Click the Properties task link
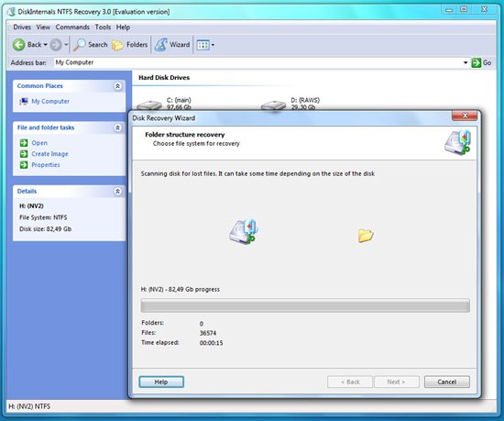This screenshot has width=504, height=421. coord(46,165)
